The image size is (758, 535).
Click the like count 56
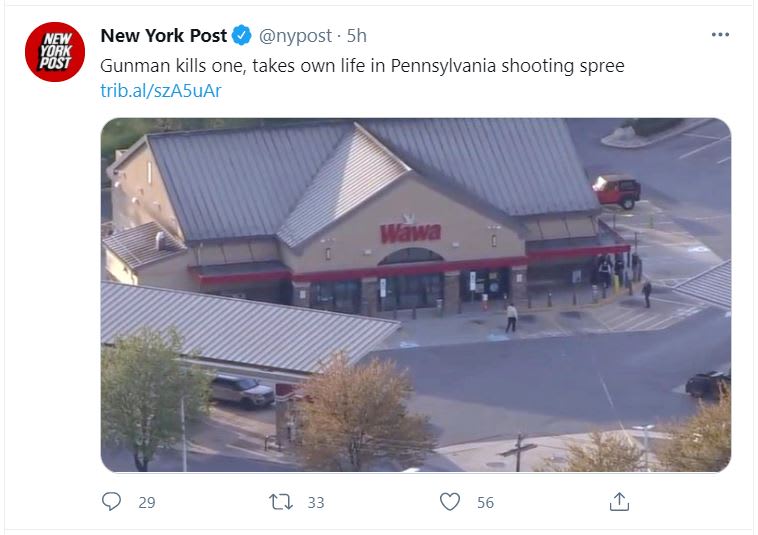pos(485,503)
